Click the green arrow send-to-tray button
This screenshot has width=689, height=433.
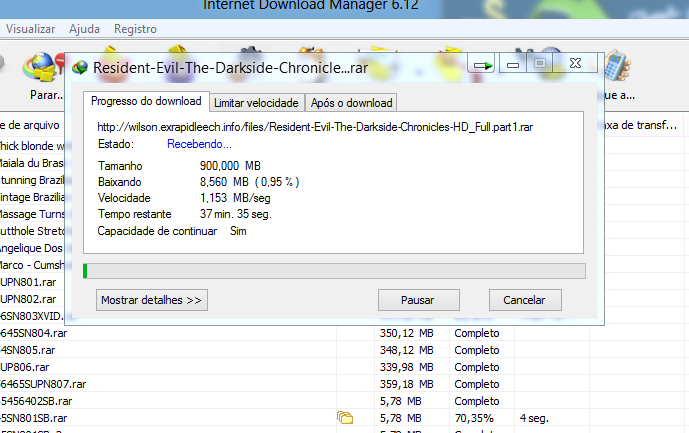(x=482, y=64)
